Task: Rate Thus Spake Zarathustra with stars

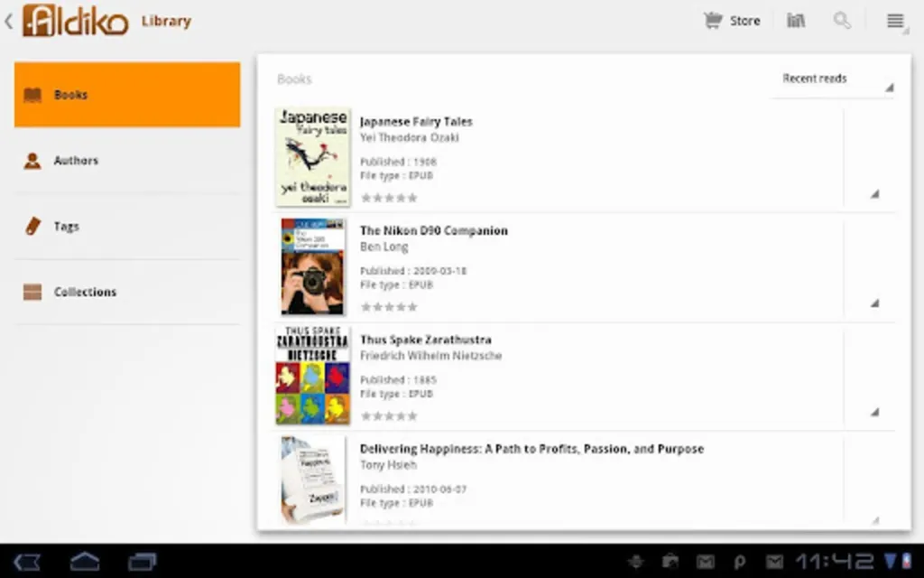Action: coord(389,416)
